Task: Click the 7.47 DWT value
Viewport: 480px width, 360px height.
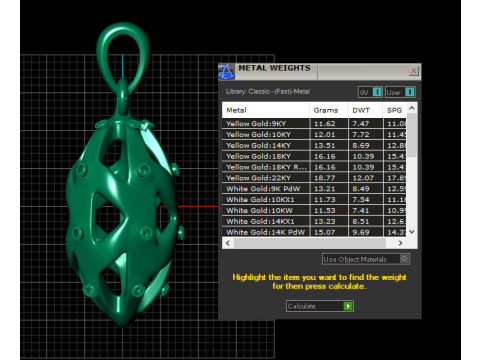Action: point(361,124)
